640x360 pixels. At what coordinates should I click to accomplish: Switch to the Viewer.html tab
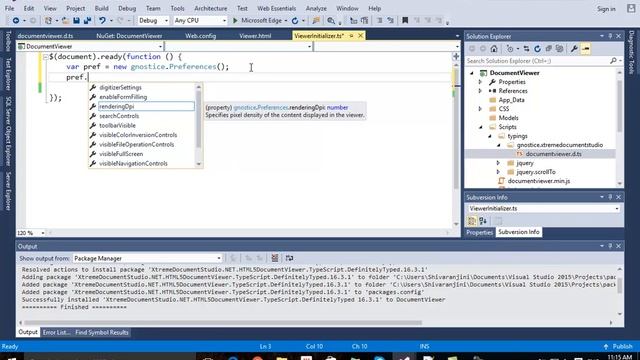point(255,36)
